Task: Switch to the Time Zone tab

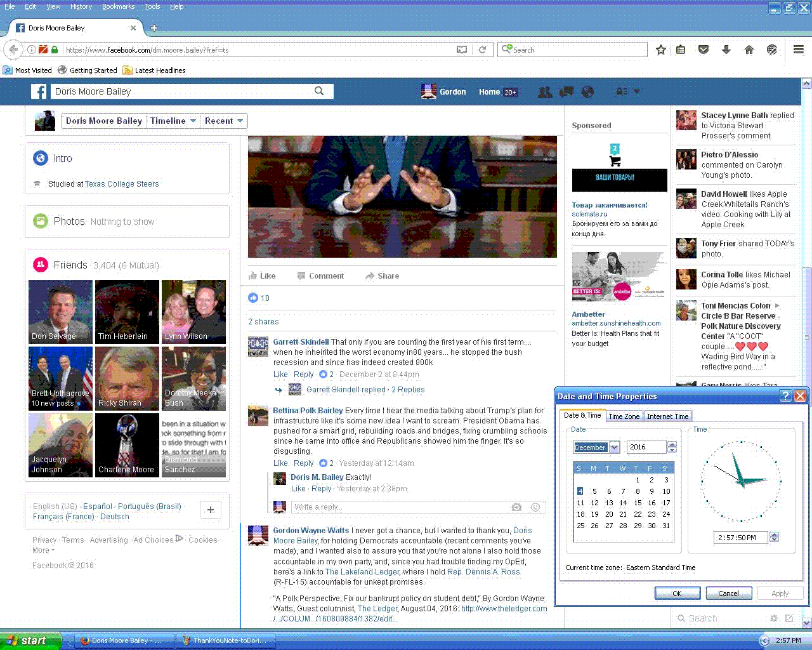Action: pos(624,416)
